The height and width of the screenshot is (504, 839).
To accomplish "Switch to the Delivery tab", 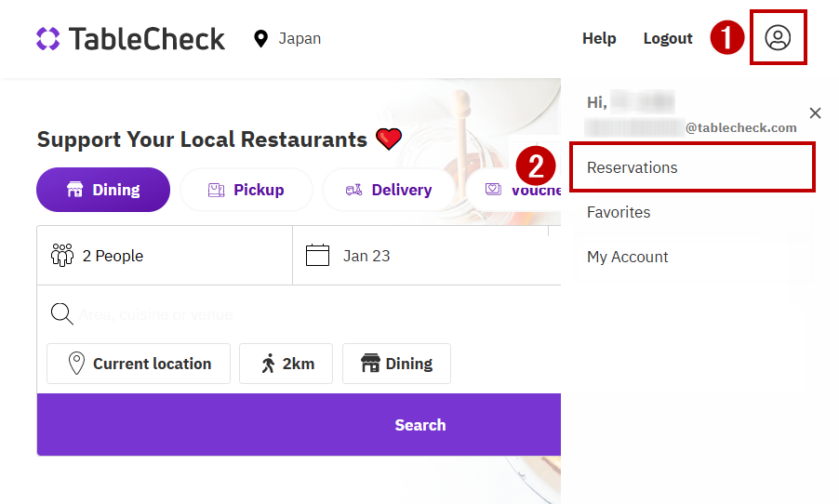I will [x=389, y=190].
